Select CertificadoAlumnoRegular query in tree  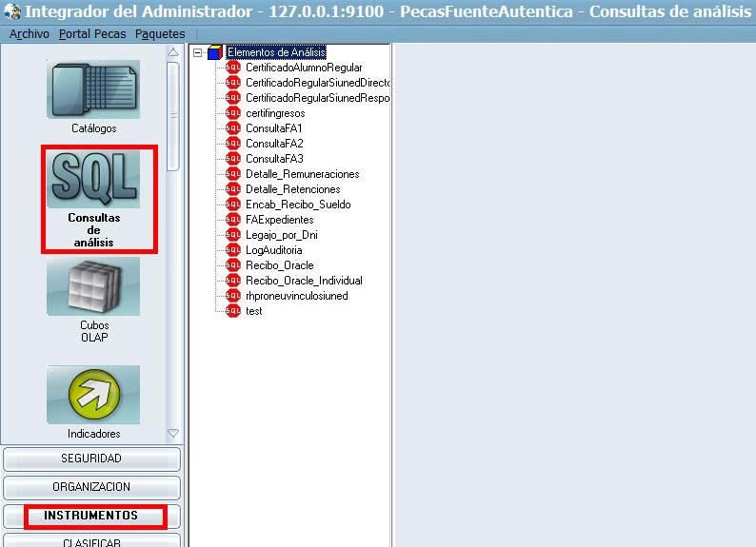click(x=304, y=68)
